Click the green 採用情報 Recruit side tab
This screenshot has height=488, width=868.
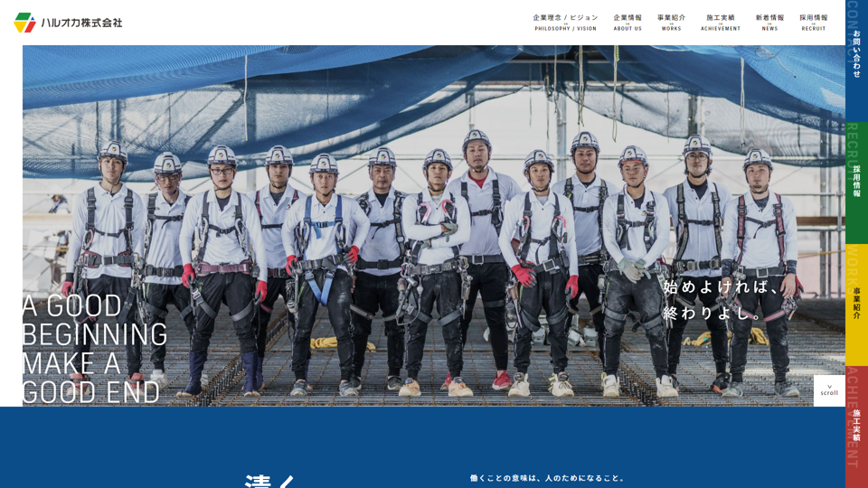pyautogui.click(x=856, y=183)
